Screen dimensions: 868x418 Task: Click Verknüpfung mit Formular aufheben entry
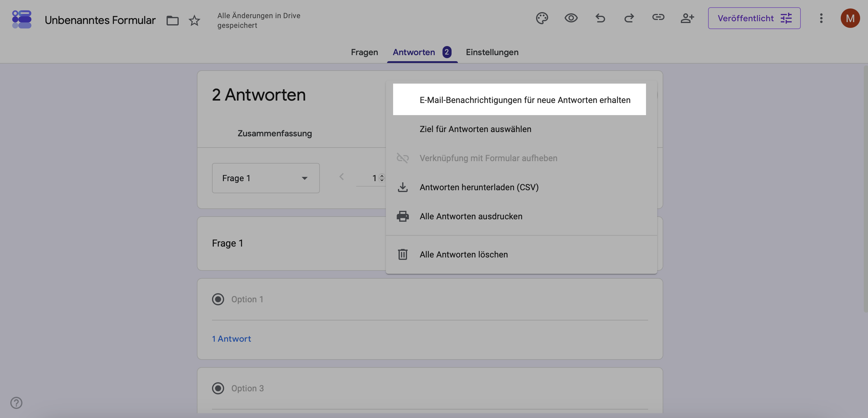pos(521,158)
